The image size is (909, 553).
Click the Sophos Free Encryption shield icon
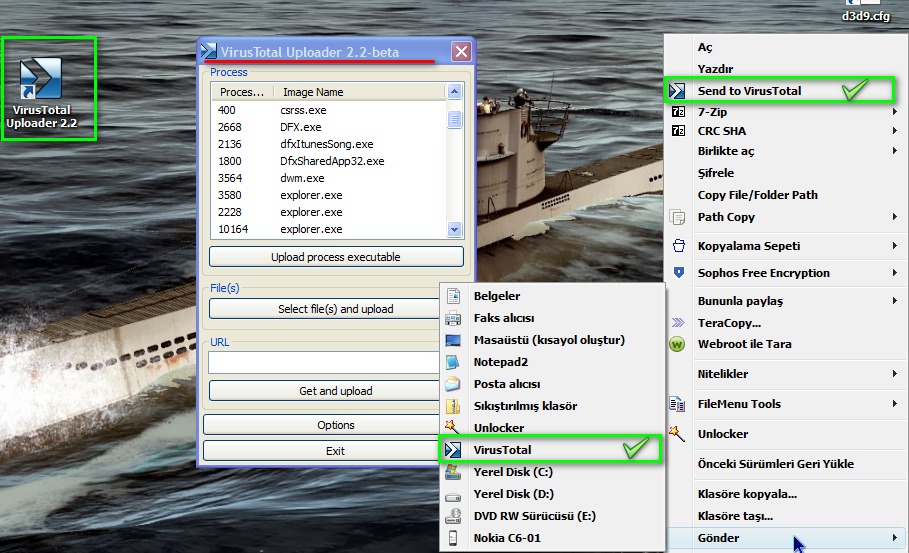tap(678, 273)
